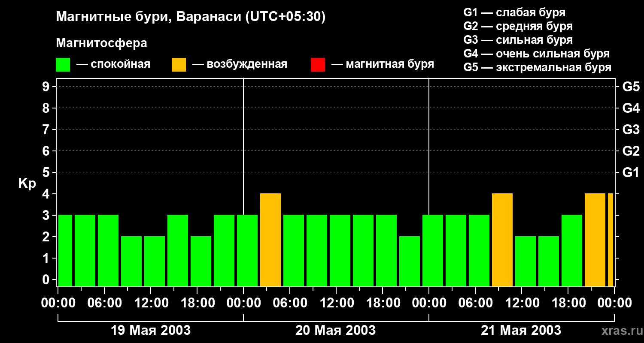Click the green 'спокойная' legend swatch

click(x=63, y=65)
